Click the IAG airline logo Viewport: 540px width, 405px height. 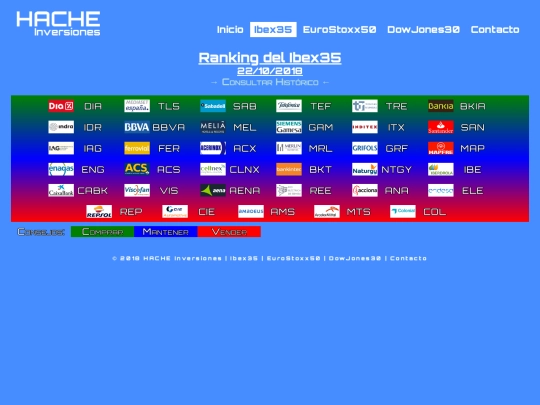(61, 148)
